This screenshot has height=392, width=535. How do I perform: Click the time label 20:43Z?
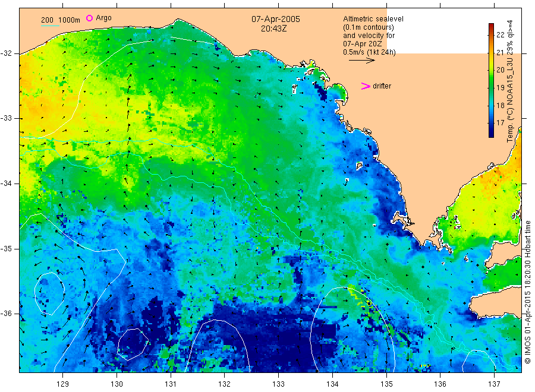pos(273,29)
